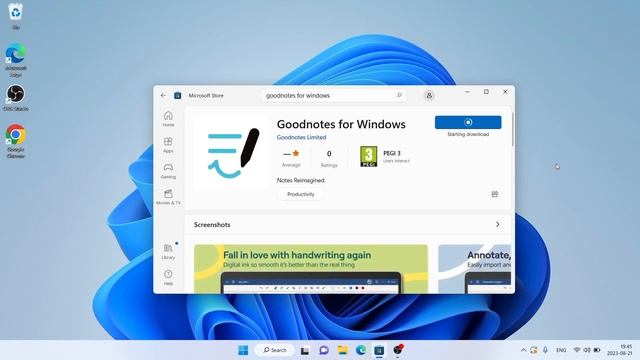Open the Goodnotes Limited publisher link
This screenshot has width=640, height=360.
coord(301,137)
